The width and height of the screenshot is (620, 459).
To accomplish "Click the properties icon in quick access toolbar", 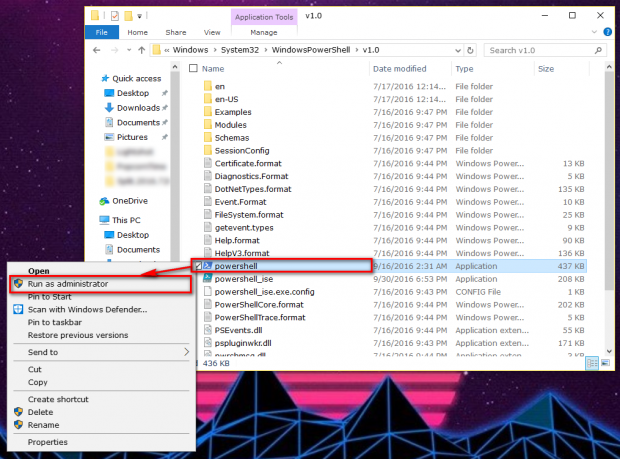I will tap(114, 16).
